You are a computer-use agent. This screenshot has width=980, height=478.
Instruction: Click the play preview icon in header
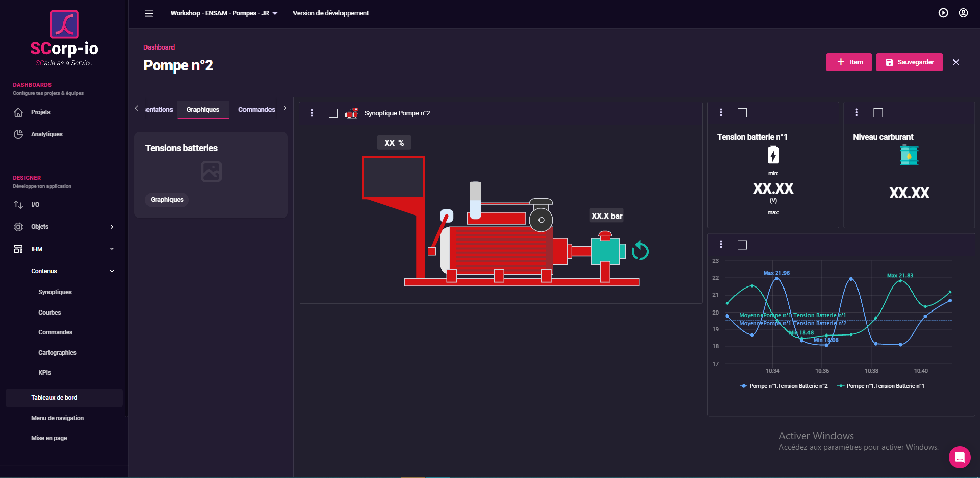943,13
